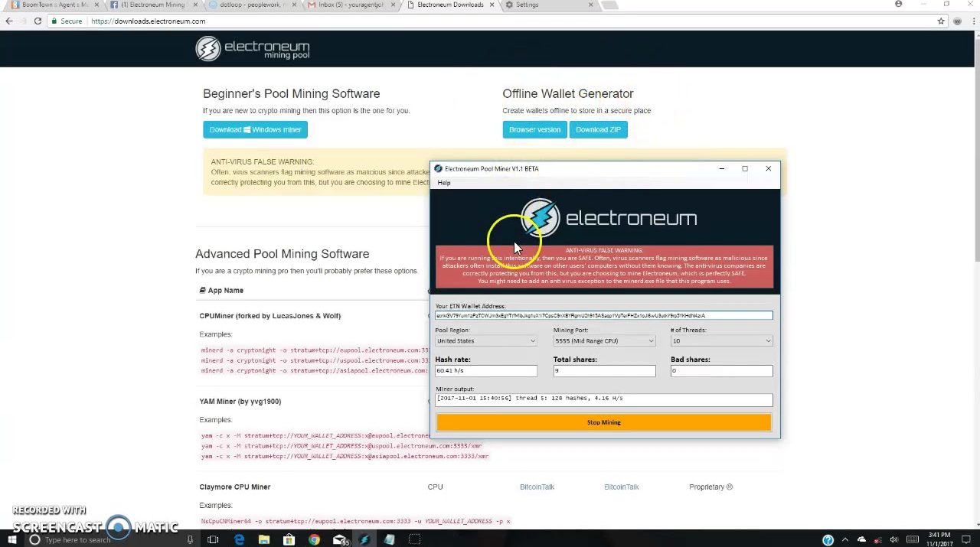This screenshot has width=980, height=547.
Task: Open File Explorer from the taskbar
Action: 264,540
